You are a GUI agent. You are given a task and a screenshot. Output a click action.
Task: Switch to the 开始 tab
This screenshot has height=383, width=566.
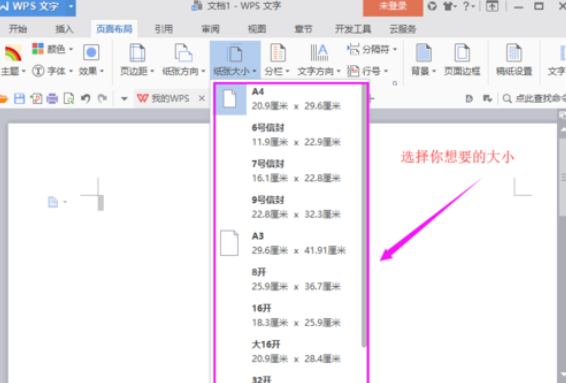pyautogui.click(x=18, y=29)
